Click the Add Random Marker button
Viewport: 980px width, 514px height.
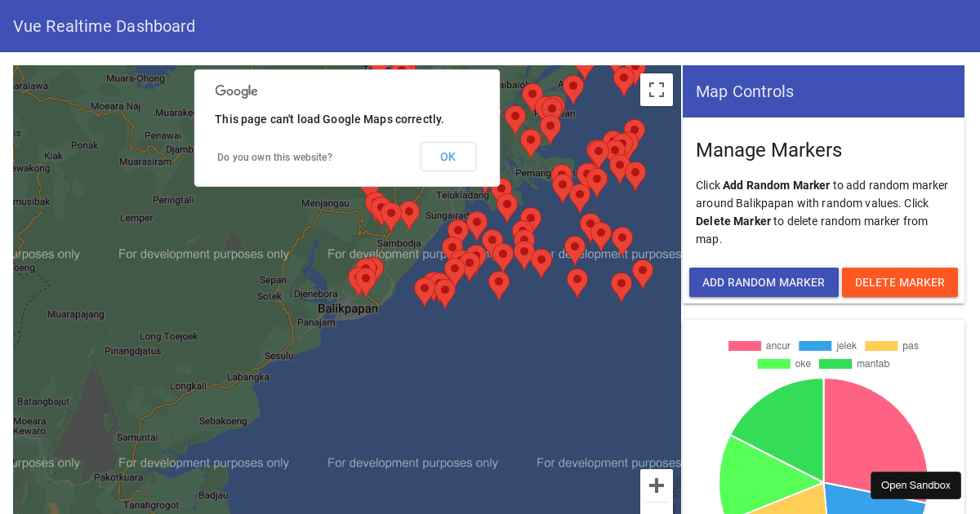pyautogui.click(x=764, y=282)
